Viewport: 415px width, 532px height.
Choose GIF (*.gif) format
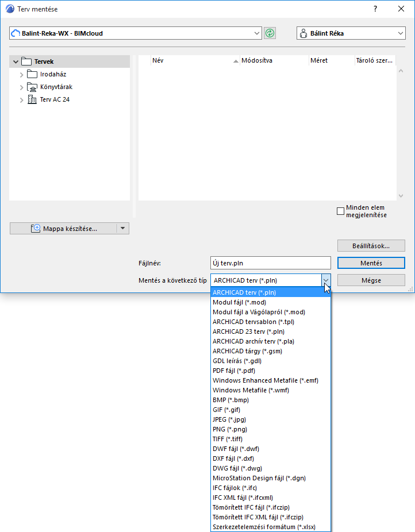tap(271, 410)
